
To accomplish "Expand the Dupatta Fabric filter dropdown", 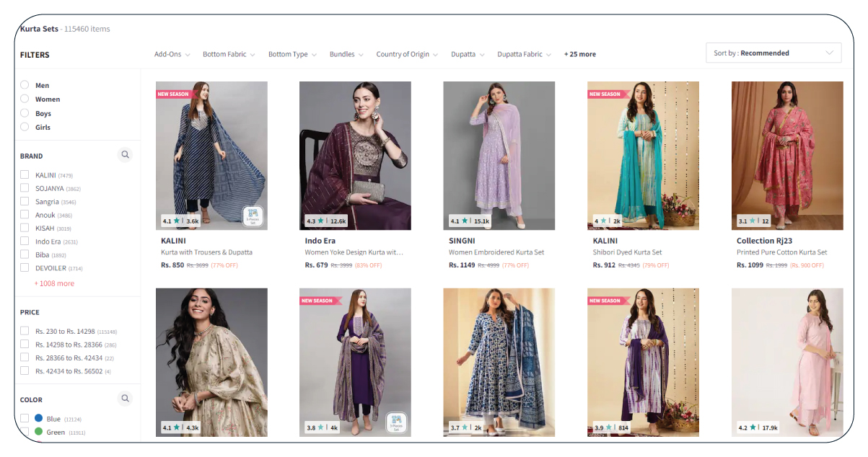I will point(525,54).
